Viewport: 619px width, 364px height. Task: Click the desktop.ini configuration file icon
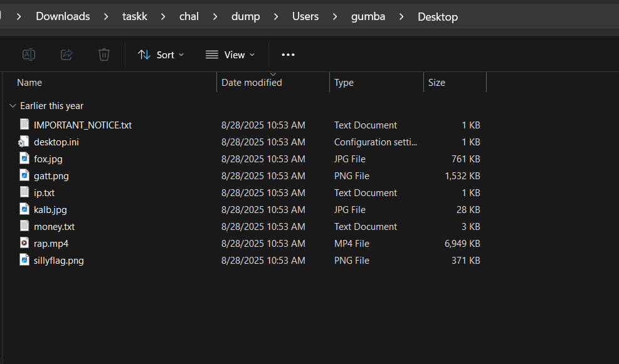coord(24,142)
